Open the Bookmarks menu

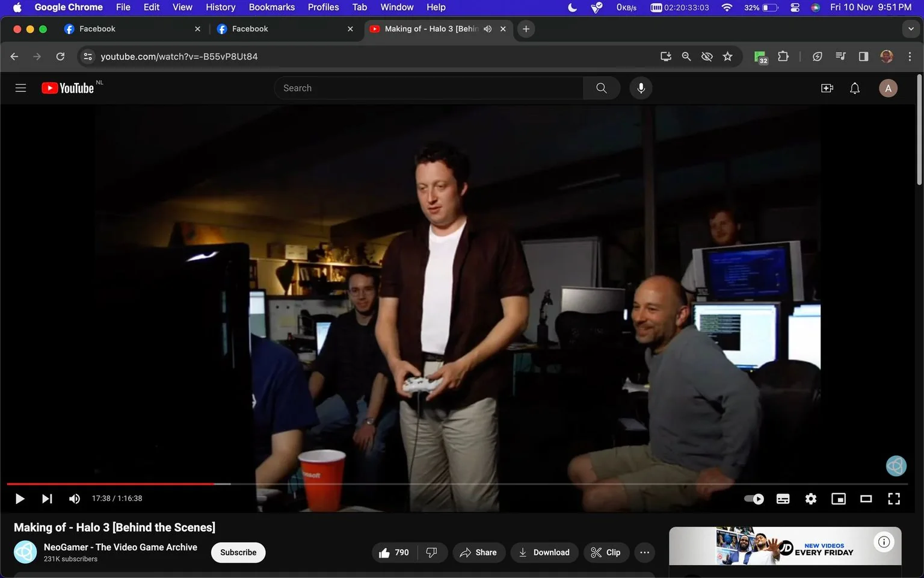[x=272, y=7]
